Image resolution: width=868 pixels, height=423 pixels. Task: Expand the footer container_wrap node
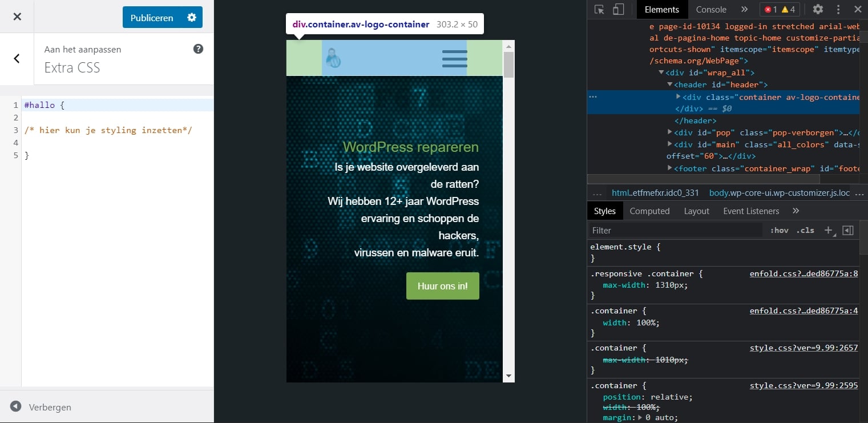coord(670,168)
